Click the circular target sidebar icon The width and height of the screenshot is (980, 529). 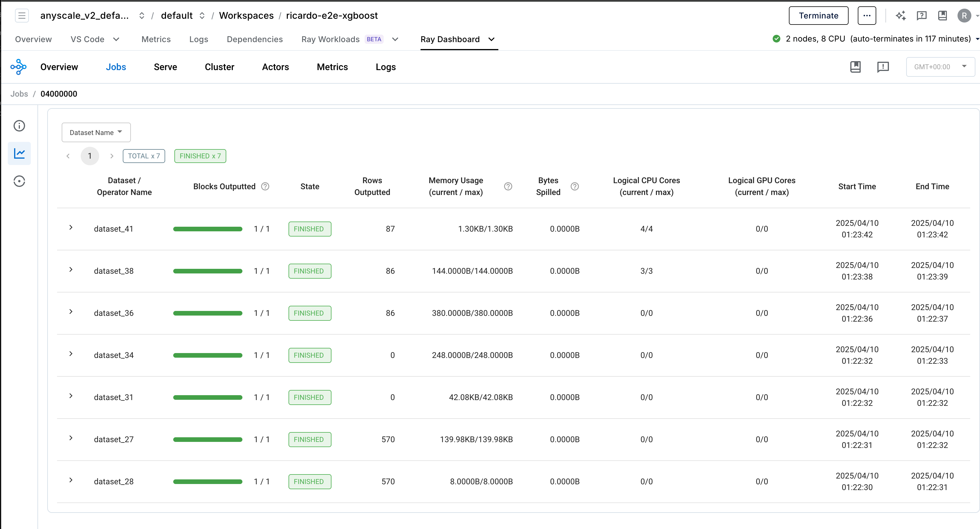click(x=19, y=181)
